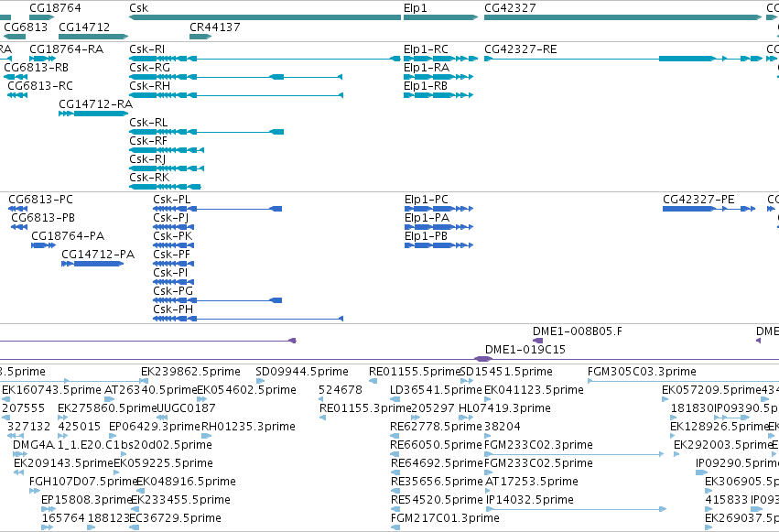The height and width of the screenshot is (532, 779).
Task: Select the CG6813-RB transcript label
Action: (37, 68)
